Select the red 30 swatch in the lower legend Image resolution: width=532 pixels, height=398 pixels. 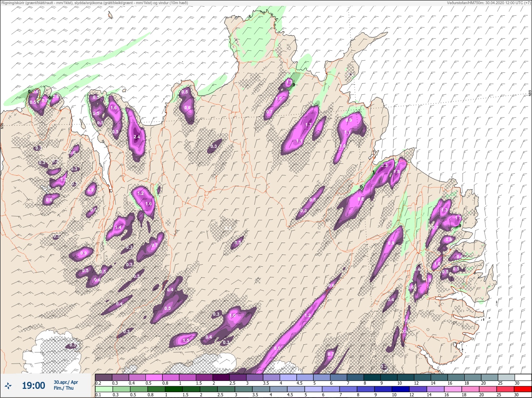coord(522,390)
